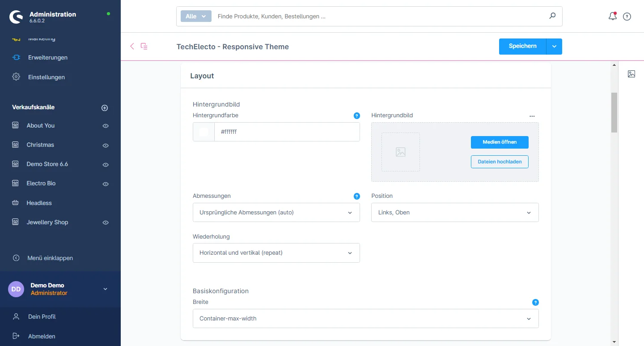Open Einstellungen in the sidebar menu
The height and width of the screenshot is (346, 644).
coord(46,77)
